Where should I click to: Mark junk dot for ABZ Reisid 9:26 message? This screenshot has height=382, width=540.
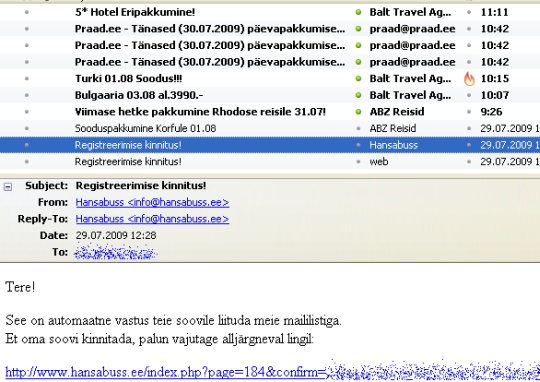tap(469, 112)
